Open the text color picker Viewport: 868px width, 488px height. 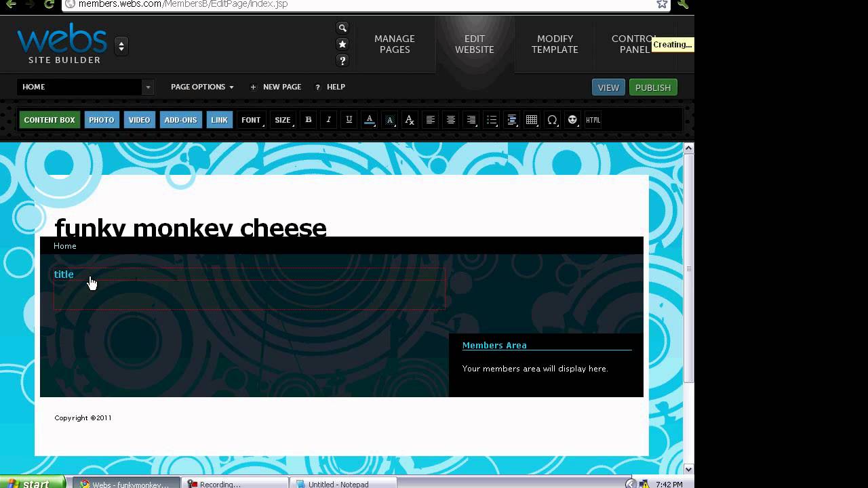click(370, 120)
